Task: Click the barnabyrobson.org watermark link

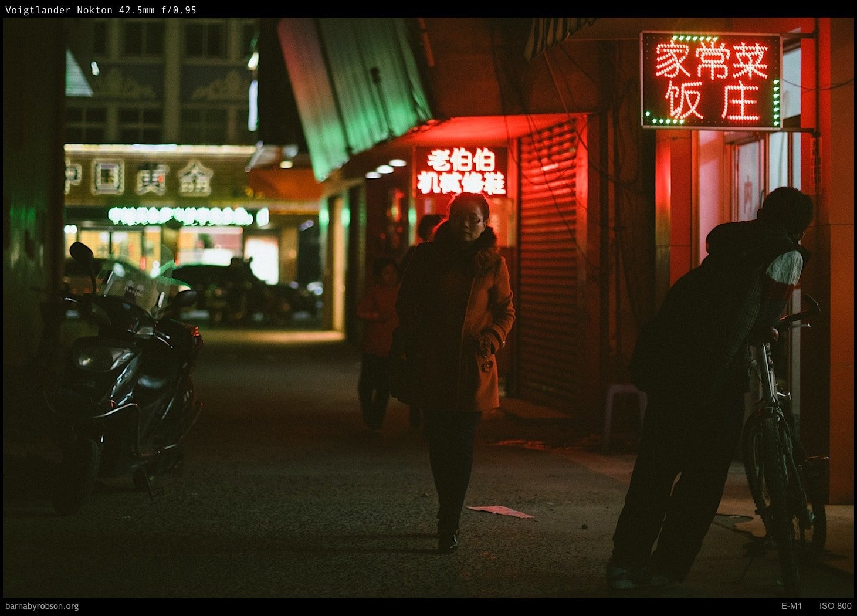Action: click(x=42, y=606)
